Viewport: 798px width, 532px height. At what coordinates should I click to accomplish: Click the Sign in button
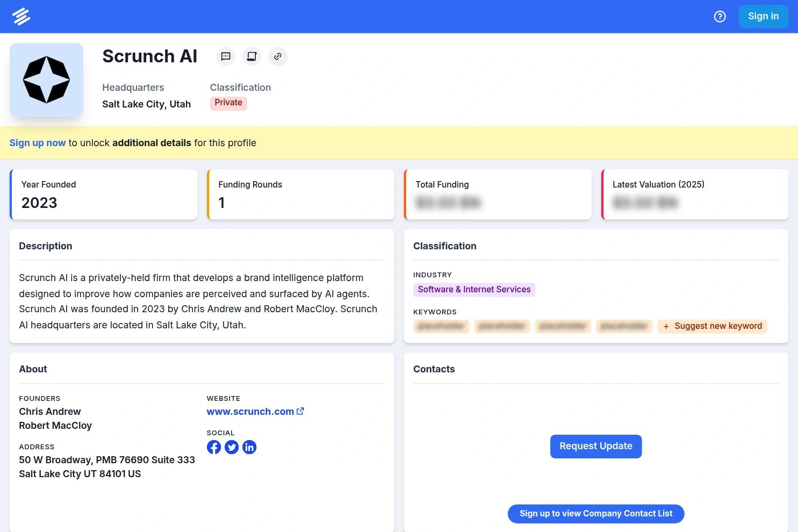click(763, 17)
